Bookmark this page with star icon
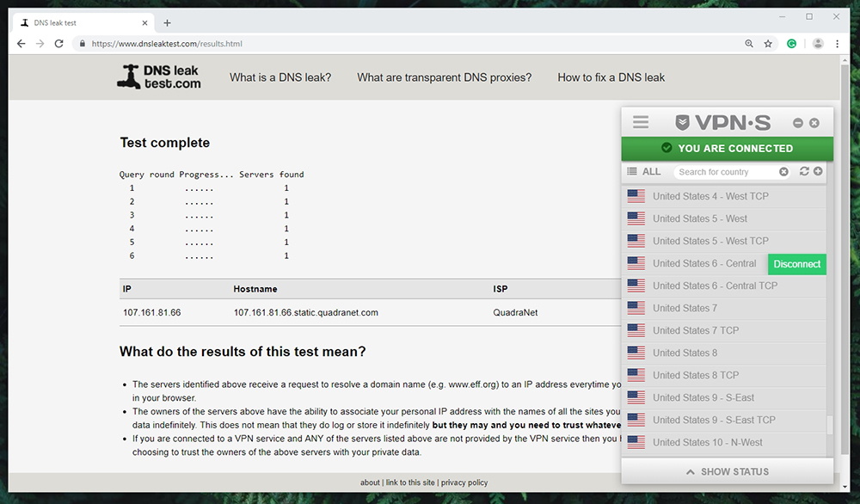Screen dimensions: 860x504 [768, 43]
